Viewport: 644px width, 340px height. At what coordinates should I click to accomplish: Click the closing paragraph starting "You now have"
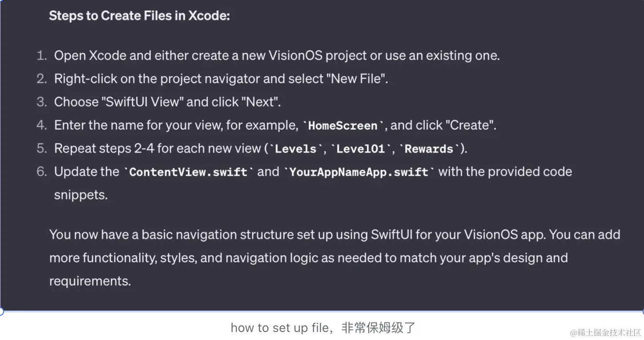pyautogui.click(x=334, y=235)
